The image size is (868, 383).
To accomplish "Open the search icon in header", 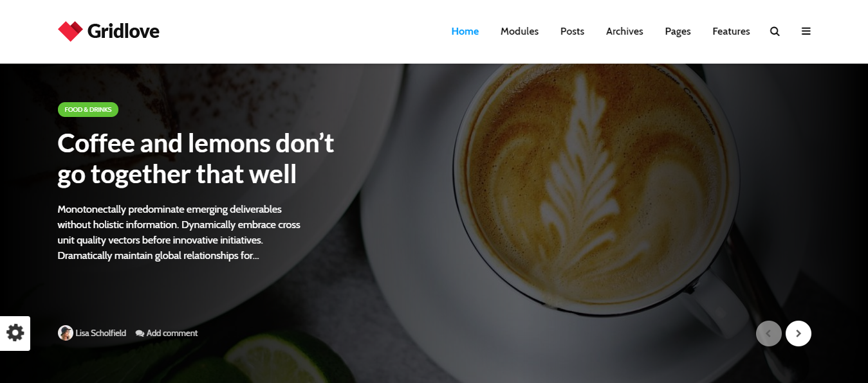I will (775, 31).
